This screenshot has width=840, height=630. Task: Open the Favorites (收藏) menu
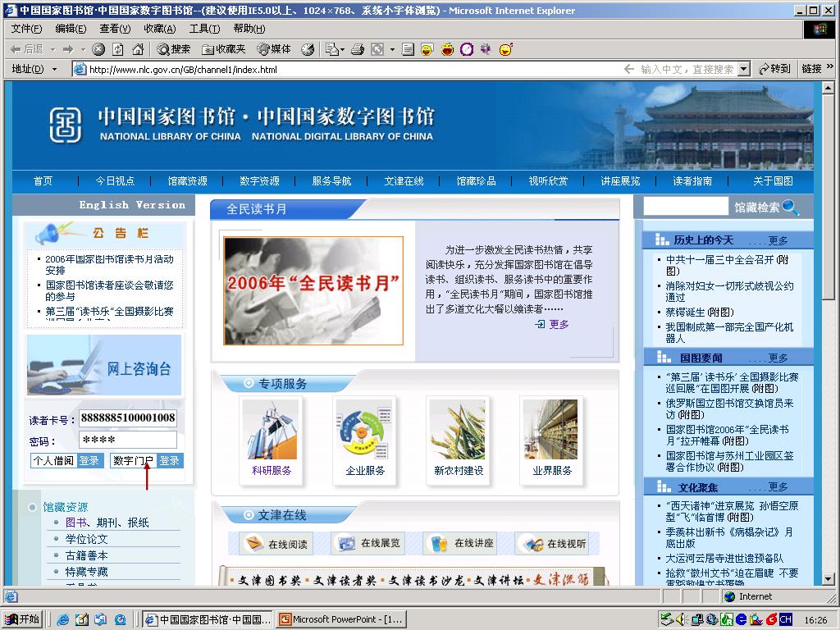pos(160,29)
